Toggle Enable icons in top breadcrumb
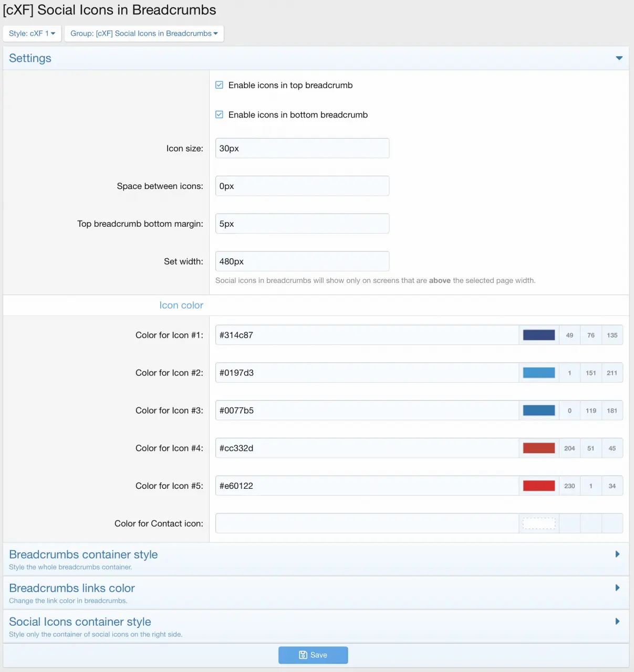This screenshot has height=672, width=634. pyautogui.click(x=220, y=85)
